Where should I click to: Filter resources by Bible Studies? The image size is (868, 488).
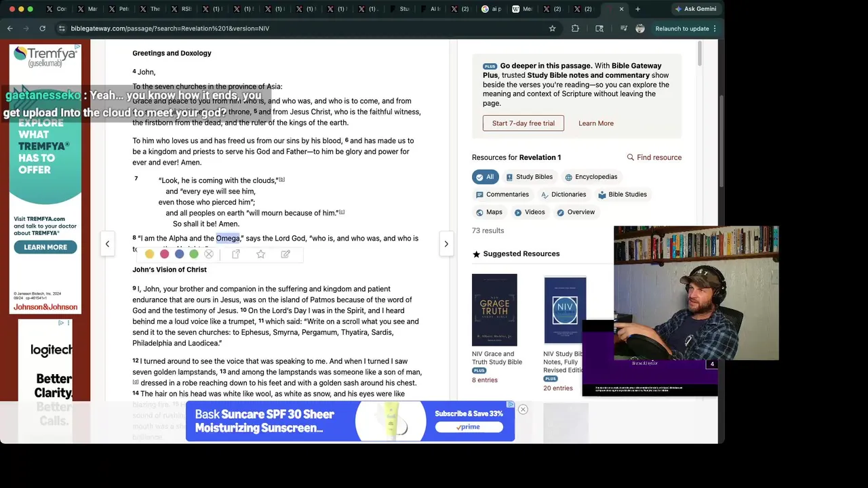[622, 195]
